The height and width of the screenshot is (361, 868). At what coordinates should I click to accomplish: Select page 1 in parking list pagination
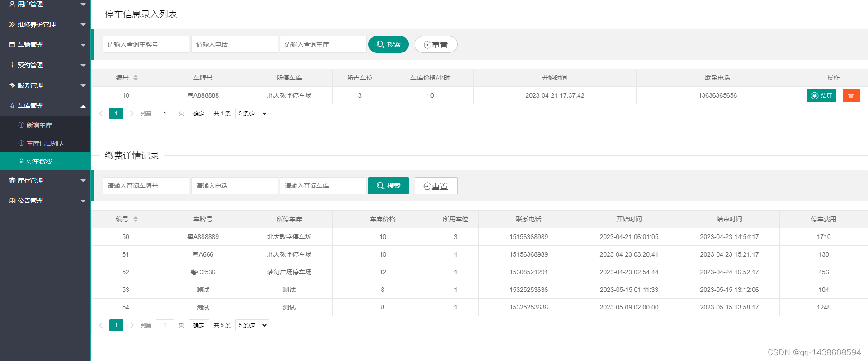coord(116,113)
